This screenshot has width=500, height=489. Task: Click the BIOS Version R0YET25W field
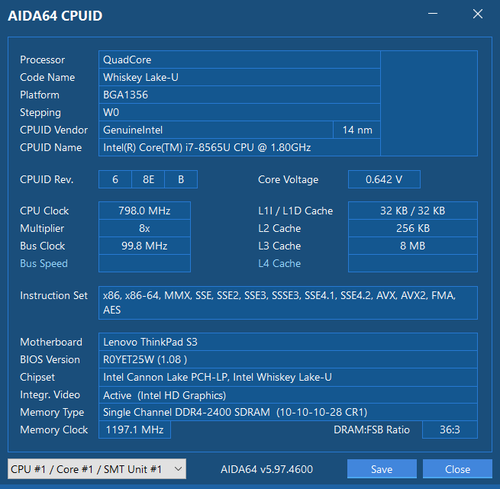click(x=288, y=359)
